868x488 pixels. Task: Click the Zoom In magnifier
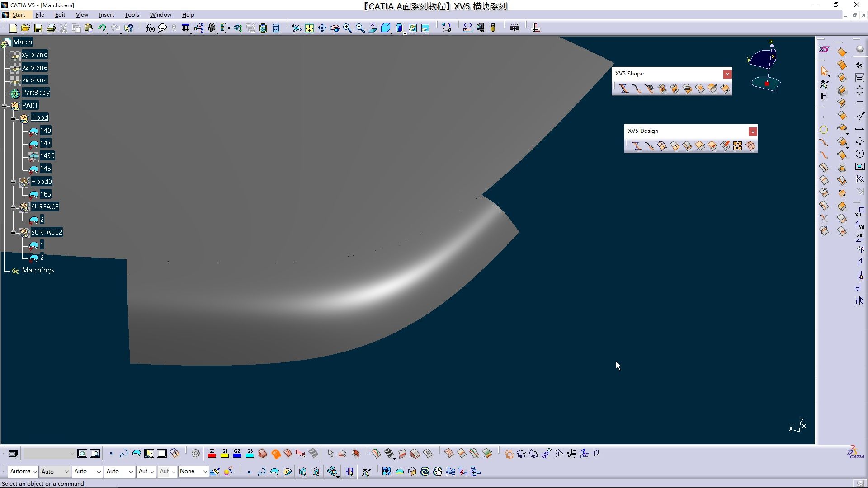tap(348, 28)
